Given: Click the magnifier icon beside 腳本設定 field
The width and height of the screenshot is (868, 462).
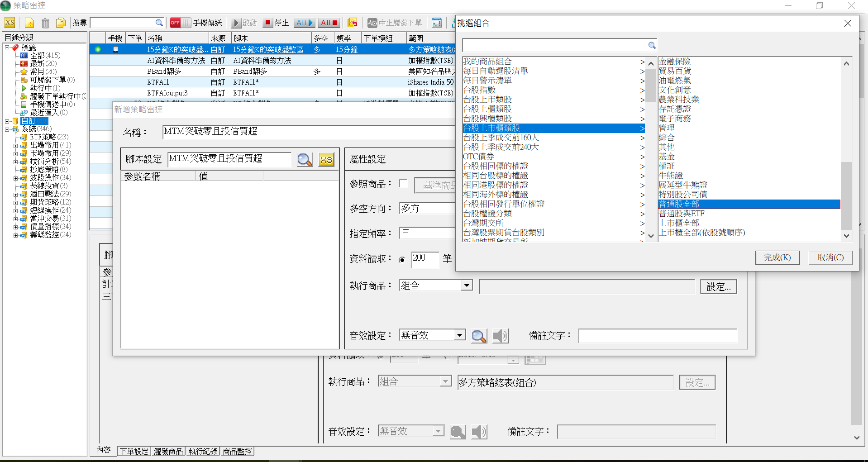Looking at the screenshot, I should coord(305,159).
